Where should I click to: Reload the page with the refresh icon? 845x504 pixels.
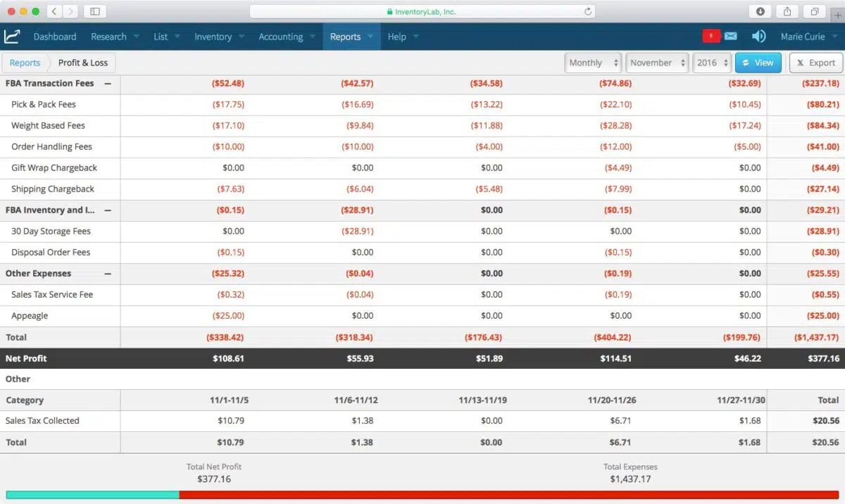[x=588, y=11]
